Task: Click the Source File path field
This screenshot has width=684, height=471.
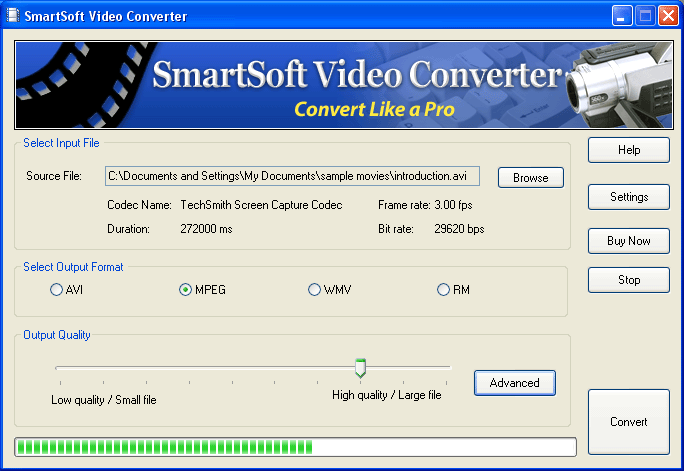Action: (x=292, y=176)
